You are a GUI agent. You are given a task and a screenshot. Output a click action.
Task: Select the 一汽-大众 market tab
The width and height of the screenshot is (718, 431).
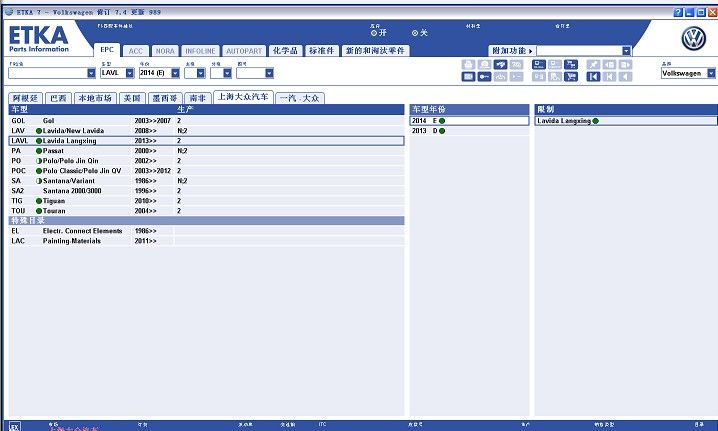pos(300,98)
